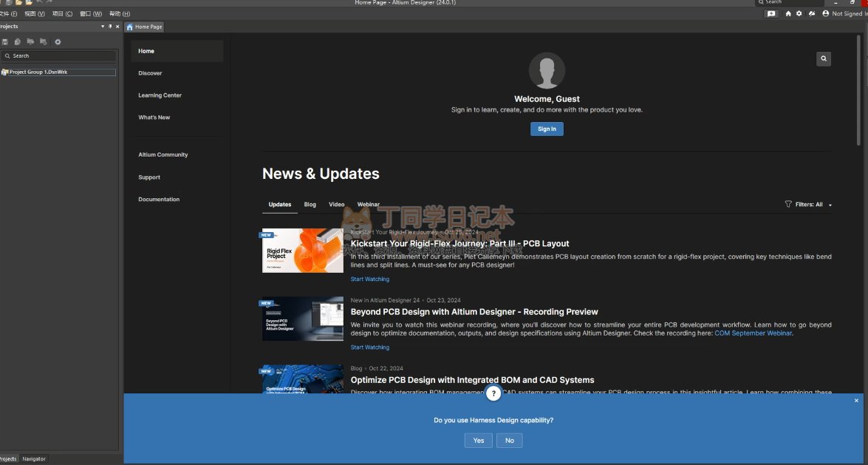The height and width of the screenshot is (465, 868).
Task: Open Documentation link in the sidebar
Action: [159, 200]
